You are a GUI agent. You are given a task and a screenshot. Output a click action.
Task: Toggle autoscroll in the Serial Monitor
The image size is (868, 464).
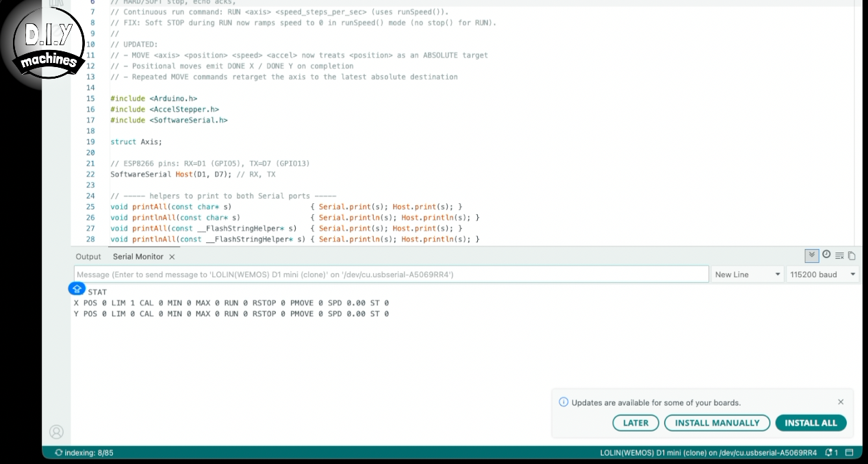(x=812, y=255)
